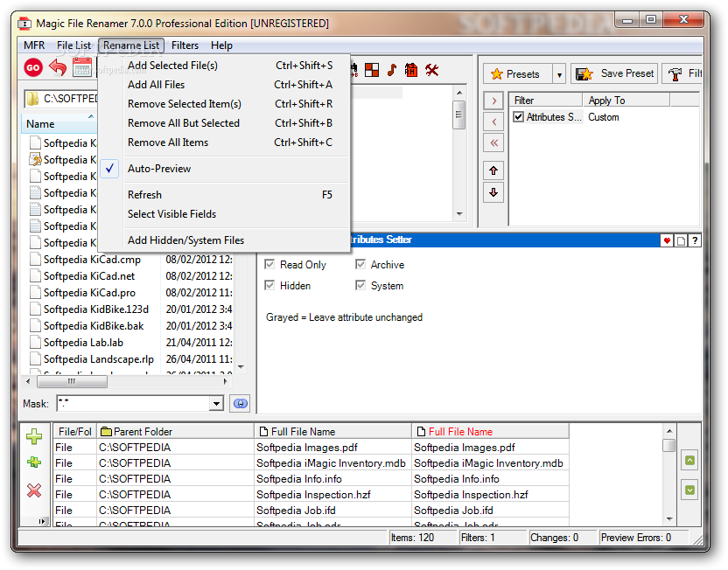Click the question mark help icon

(x=695, y=240)
